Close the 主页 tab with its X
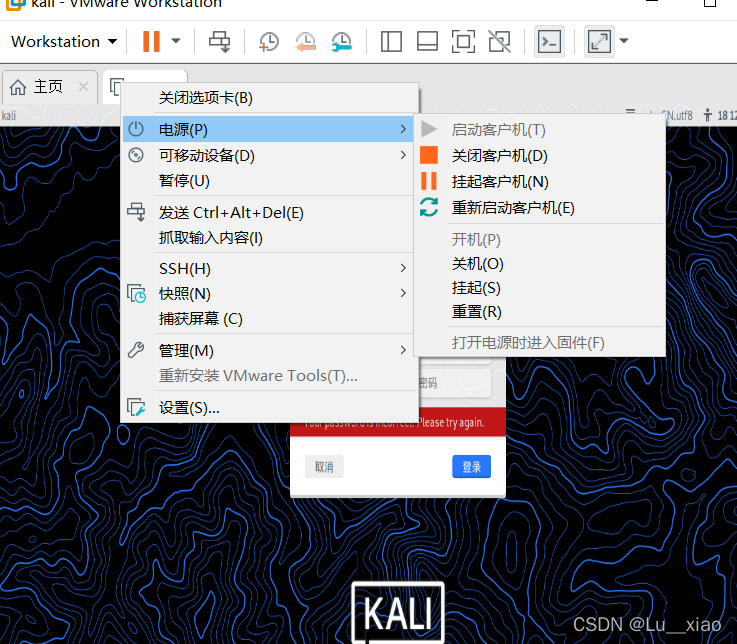The height and width of the screenshot is (644, 737). pos(83,86)
